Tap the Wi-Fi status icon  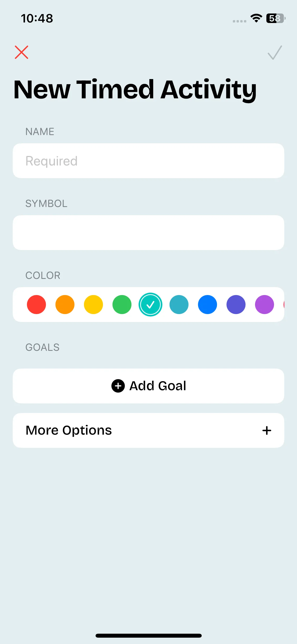tap(256, 18)
